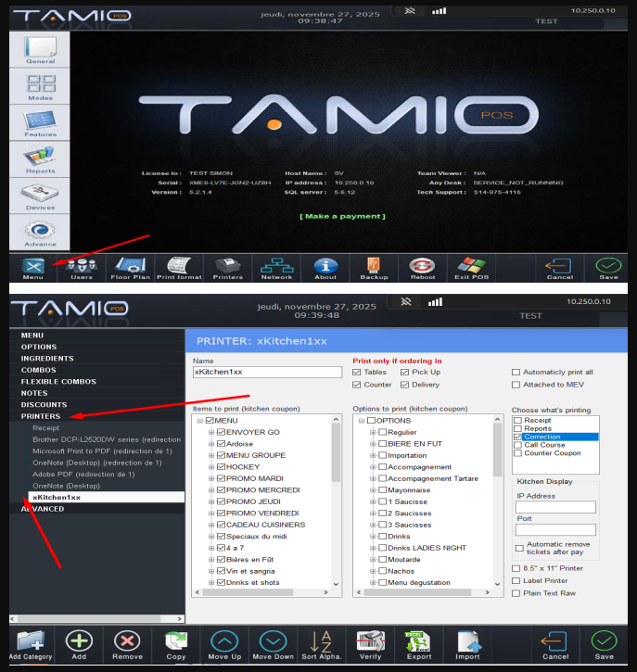Open the Print format settings

coord(179,268)
